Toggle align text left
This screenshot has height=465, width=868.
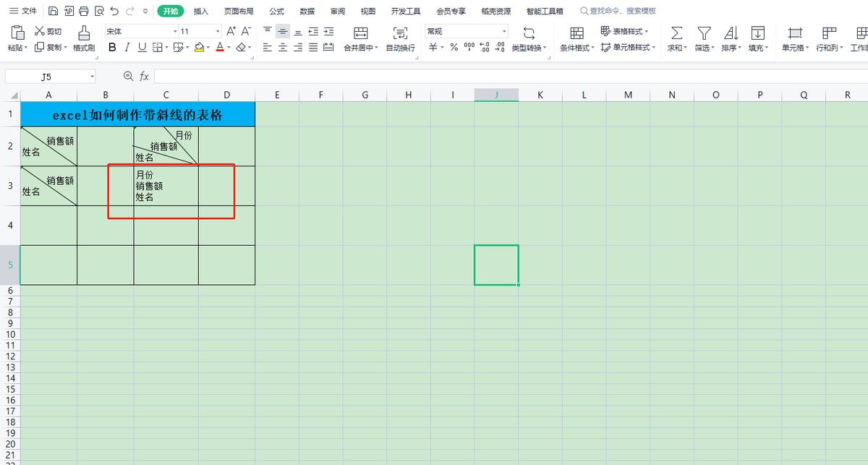tap(268, 47)
